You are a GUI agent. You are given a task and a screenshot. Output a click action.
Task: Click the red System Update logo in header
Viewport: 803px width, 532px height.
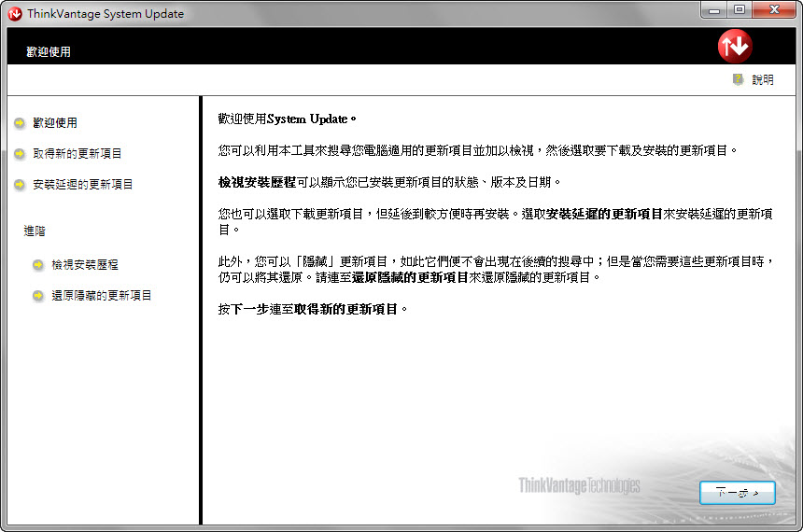click(735, 46)
